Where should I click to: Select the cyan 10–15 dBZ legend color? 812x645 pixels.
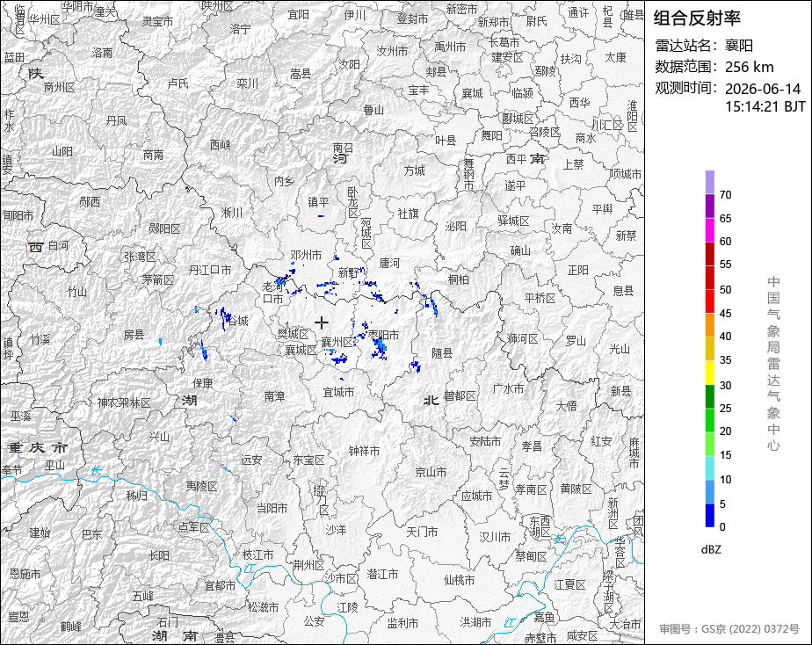point(709,468)
